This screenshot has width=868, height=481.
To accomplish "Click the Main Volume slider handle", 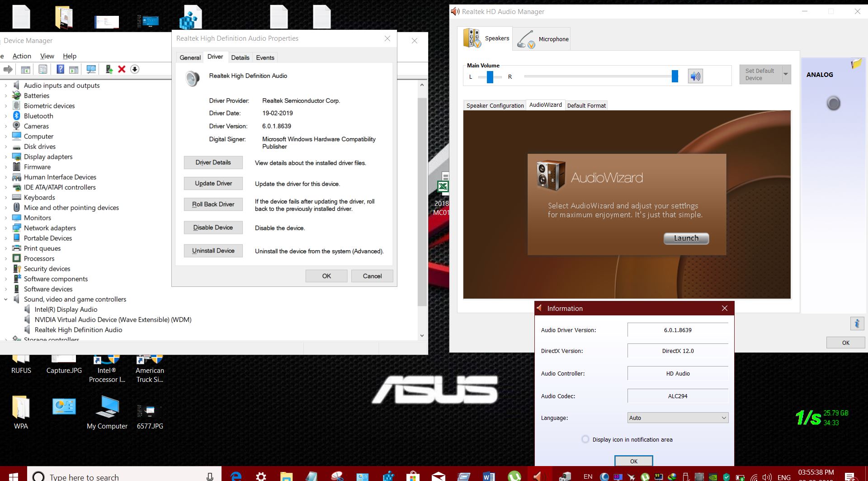I will 675,76.
